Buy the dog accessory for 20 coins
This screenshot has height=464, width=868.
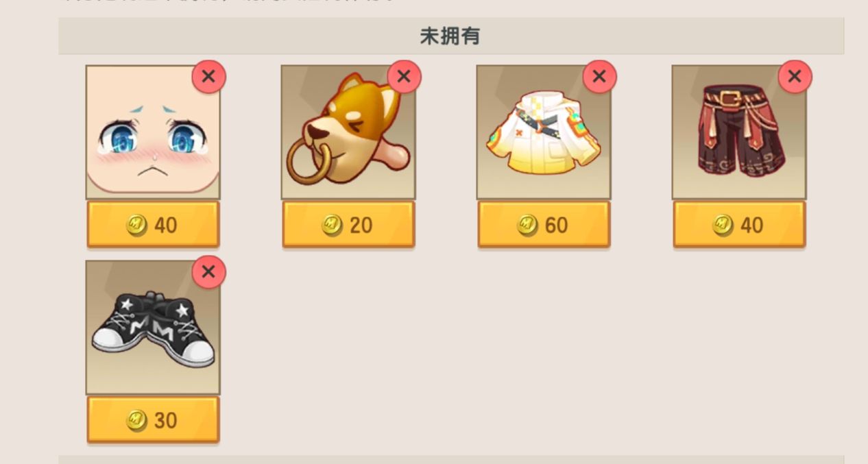[348, 224]
